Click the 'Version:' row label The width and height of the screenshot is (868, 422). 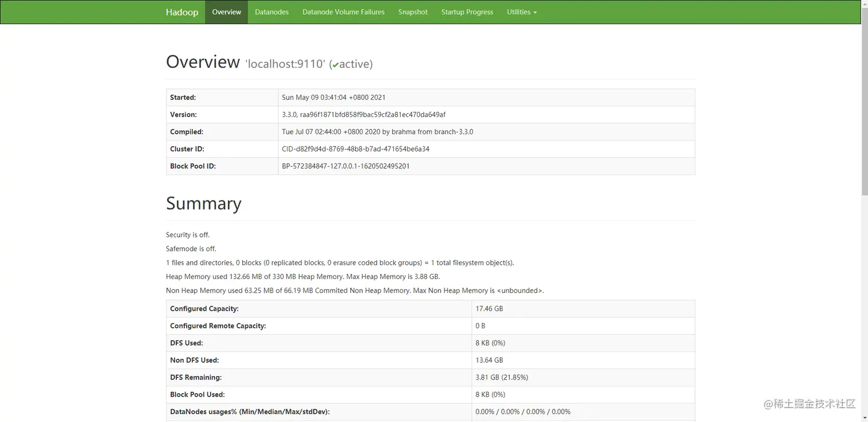point(184,115)
